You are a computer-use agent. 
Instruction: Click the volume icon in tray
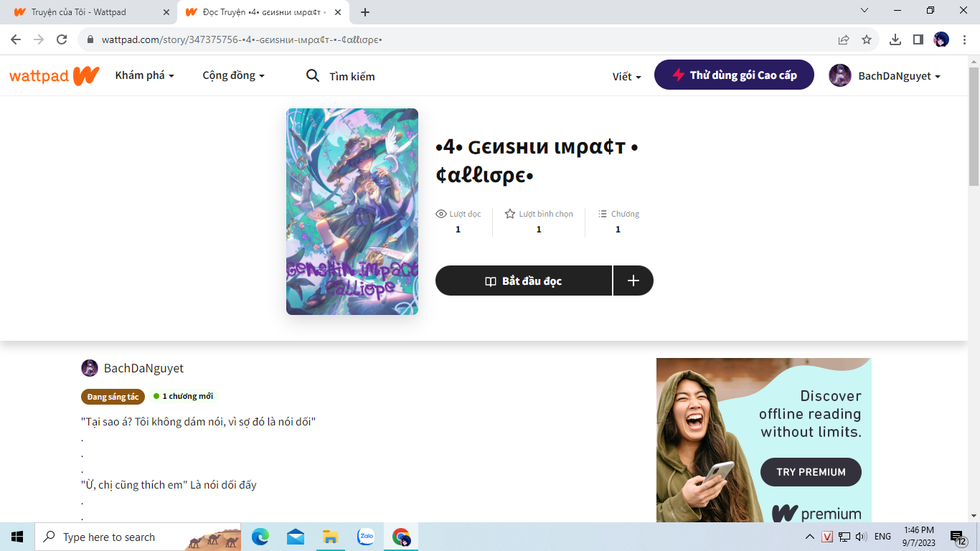coord(861,537)
